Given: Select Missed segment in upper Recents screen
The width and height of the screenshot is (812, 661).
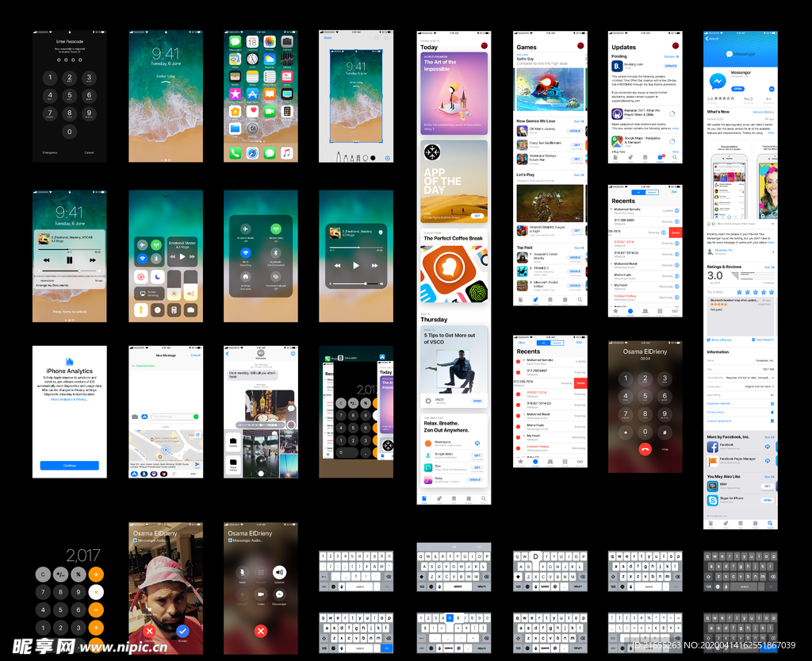Looking at the screenshot, I should click(x=652, y=192).
